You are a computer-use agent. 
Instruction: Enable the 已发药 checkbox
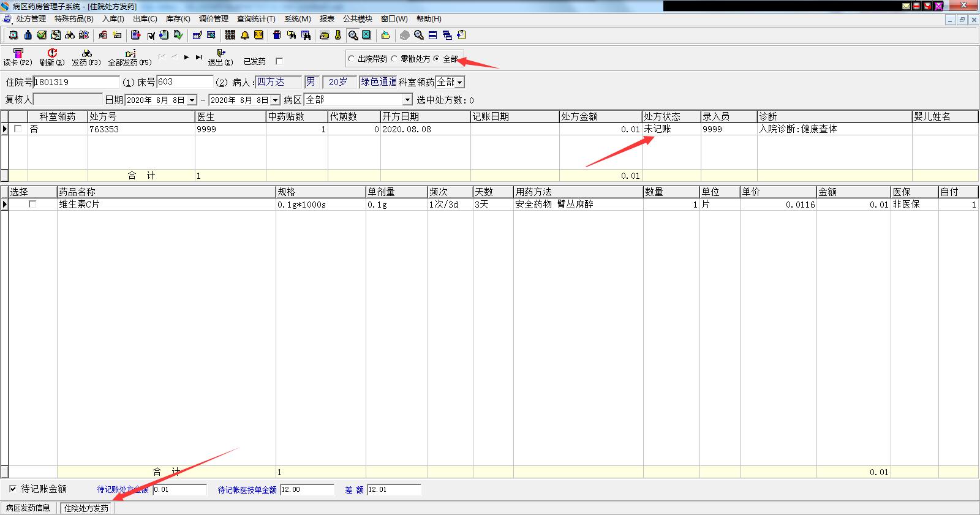pos(279,61)
